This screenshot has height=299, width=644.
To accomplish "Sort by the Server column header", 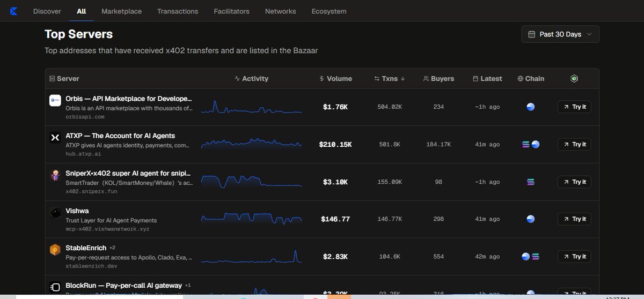I will (64, 79).
